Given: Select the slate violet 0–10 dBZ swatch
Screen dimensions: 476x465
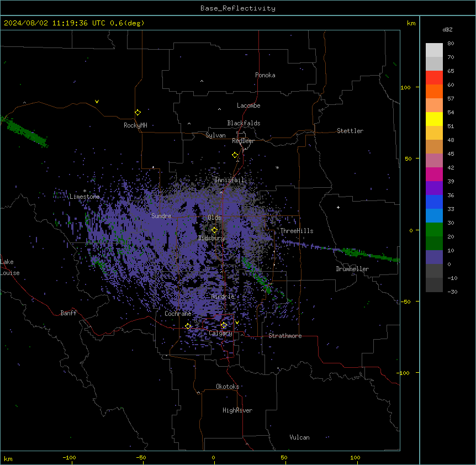Looking at the screenshot, I should (x=434, y=257).
